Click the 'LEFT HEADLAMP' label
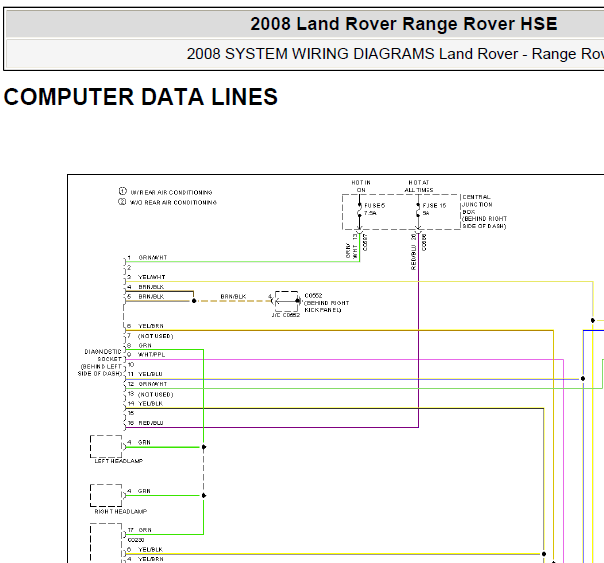The height and width of the screenshot is (563, 604). point(119,461)
